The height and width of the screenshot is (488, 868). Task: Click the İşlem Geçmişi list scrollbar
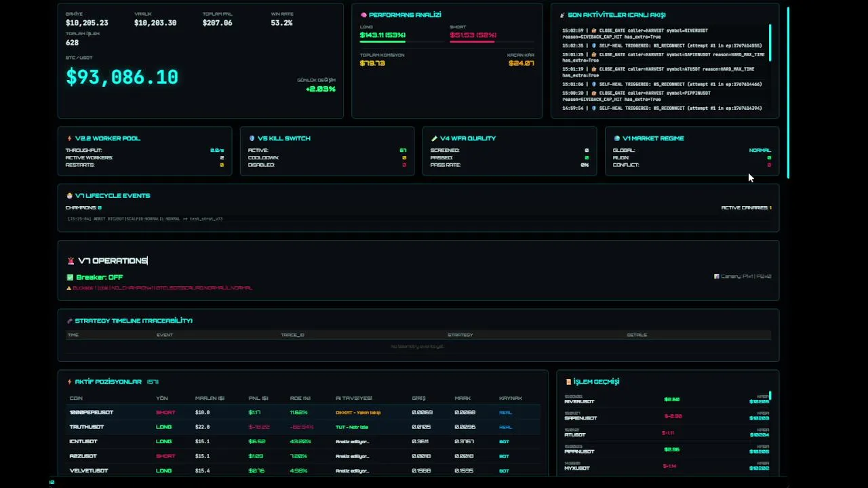(770, 396)
